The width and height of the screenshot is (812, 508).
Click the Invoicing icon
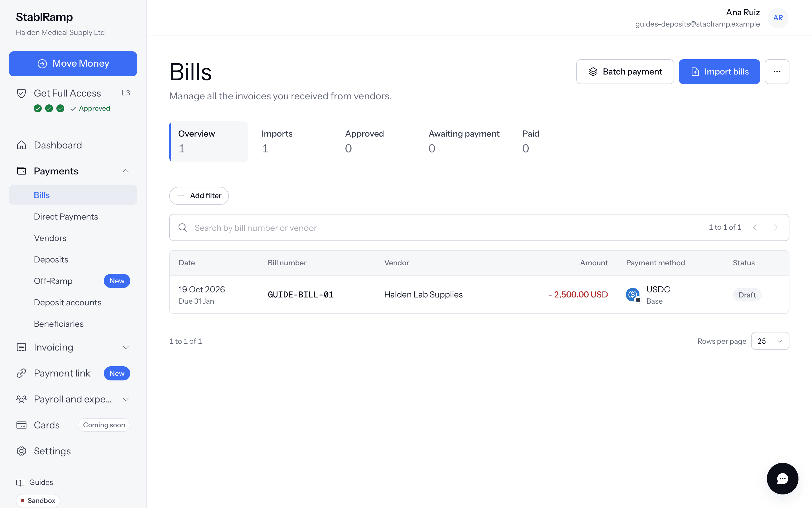(x=21, y=347)
